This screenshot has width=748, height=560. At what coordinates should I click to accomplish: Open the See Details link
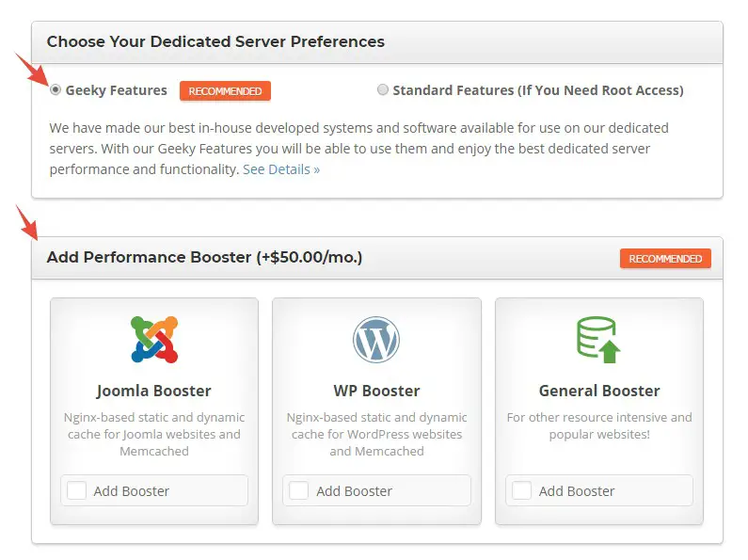click(281, 169)
